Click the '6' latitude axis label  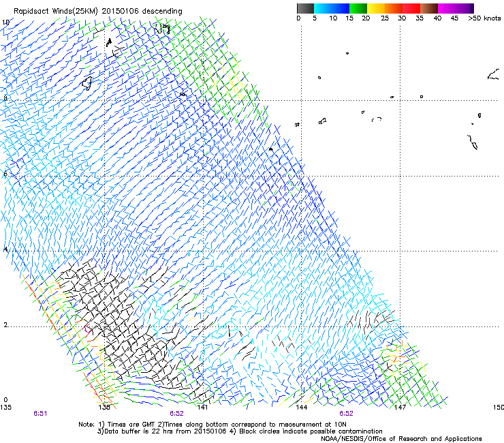[5, 174]
